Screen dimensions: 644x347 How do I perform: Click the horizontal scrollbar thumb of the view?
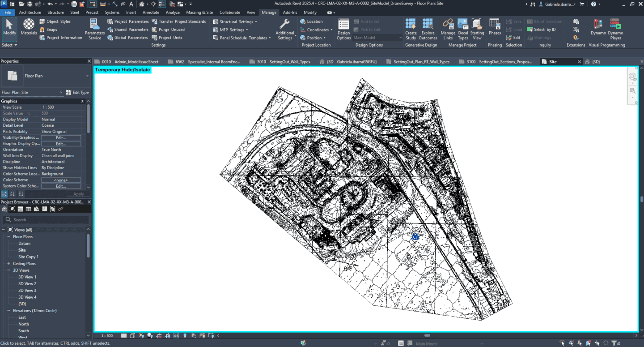tap(427, 335)
